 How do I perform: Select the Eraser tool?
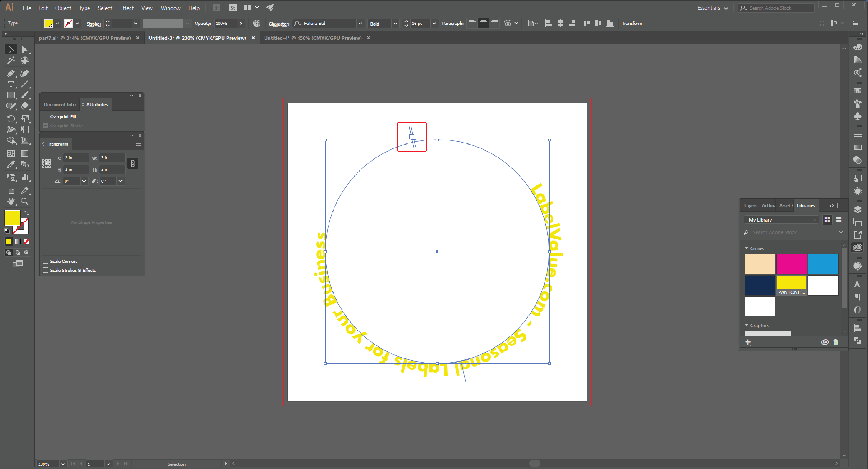tap(25, 106)
